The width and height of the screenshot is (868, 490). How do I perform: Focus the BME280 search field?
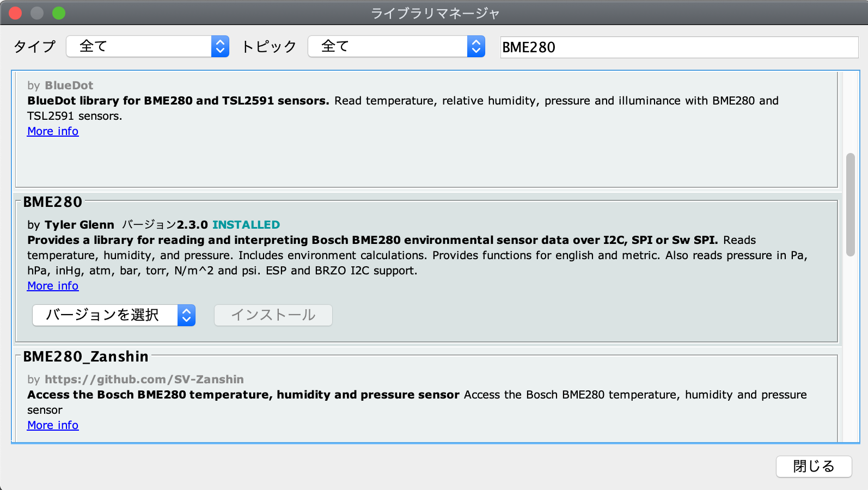click(x=678, y=47)
